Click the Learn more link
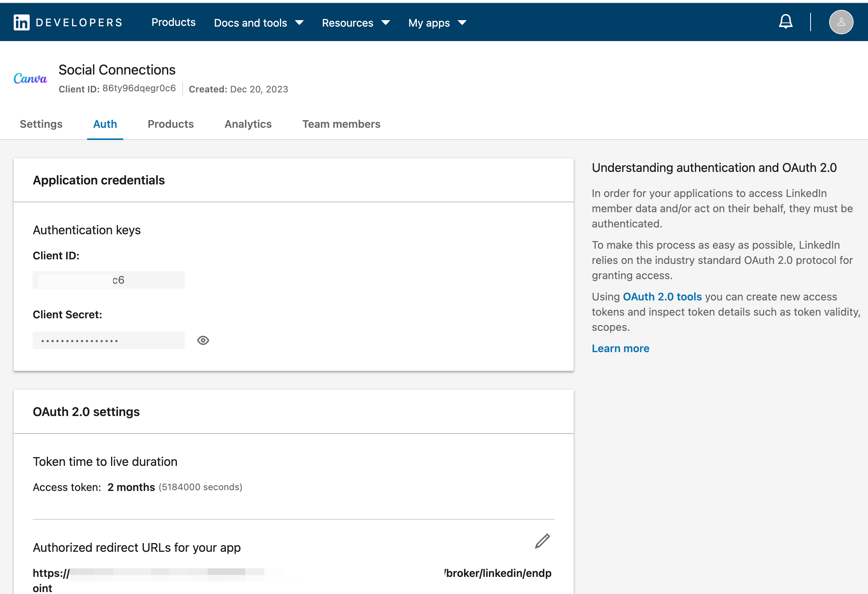Viewport: 868px width, 594px height. click(620, 348)
